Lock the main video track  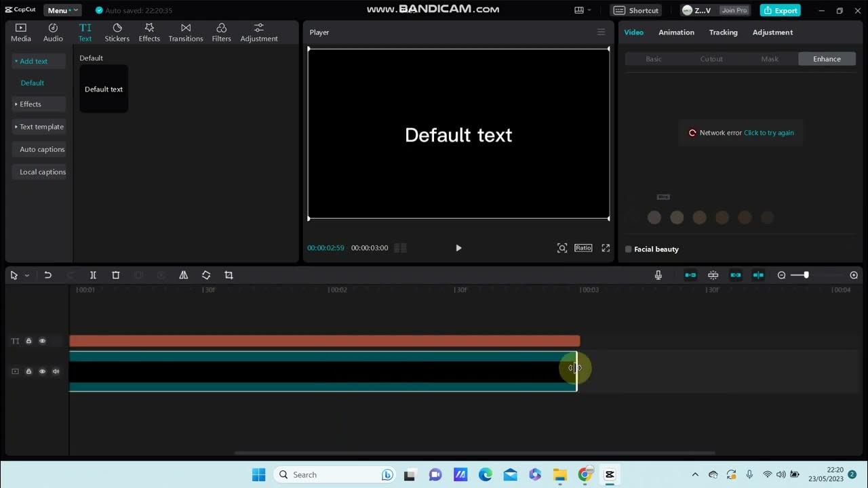point(28,371)
